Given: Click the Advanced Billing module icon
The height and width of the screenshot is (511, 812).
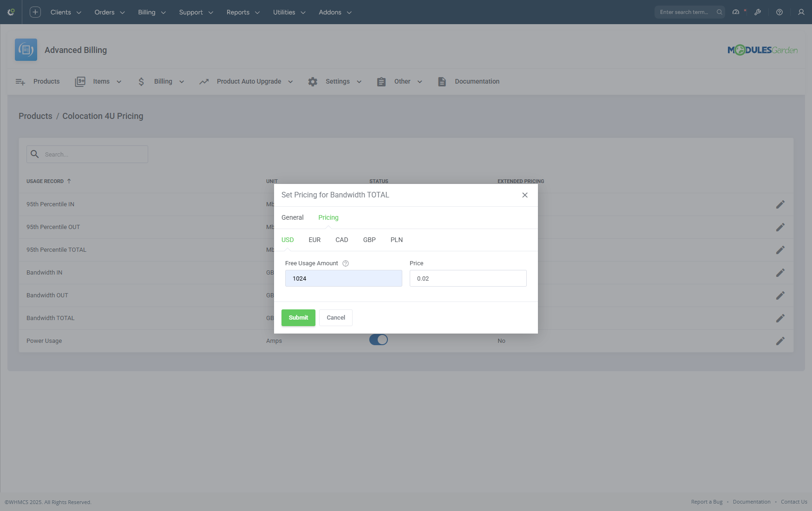Looking at the screenshot, I should (x=26, y=50).
